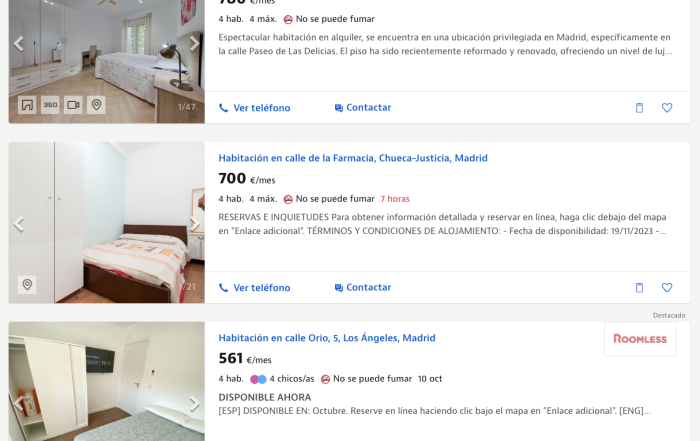
Task: Click Ver teléfono on first listing
Action: [x=254, y=108]
